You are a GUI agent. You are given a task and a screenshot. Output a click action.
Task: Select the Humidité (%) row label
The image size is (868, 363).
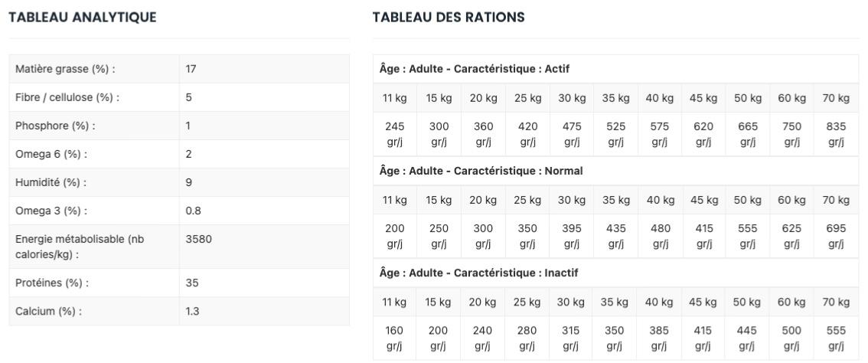click(51, 182)
